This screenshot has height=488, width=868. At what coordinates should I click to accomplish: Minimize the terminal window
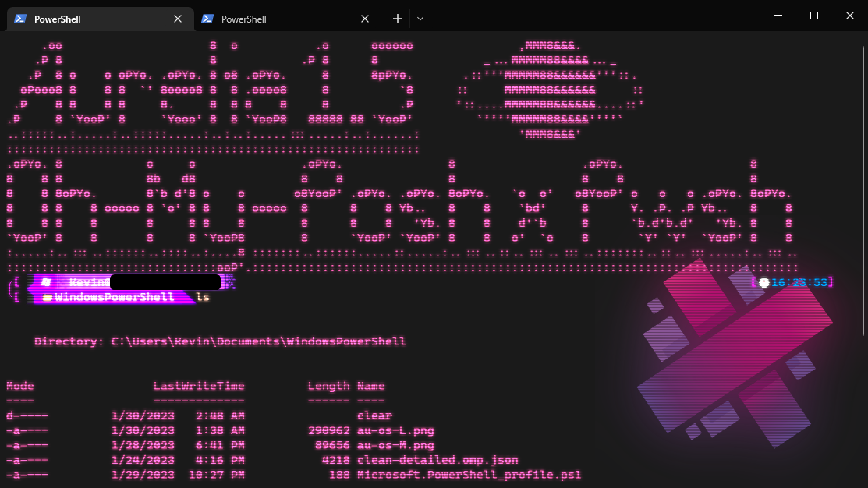click(x=778, y=16)
